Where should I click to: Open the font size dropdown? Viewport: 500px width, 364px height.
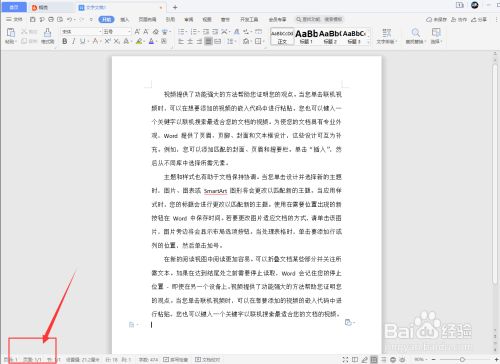point(129,32)
